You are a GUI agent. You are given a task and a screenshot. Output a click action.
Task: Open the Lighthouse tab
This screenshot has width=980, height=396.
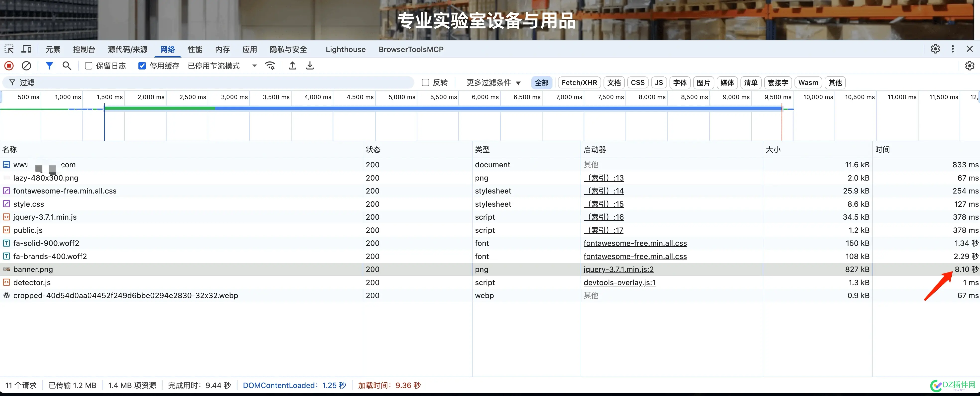pyautogui.click(x=345, y=50)
